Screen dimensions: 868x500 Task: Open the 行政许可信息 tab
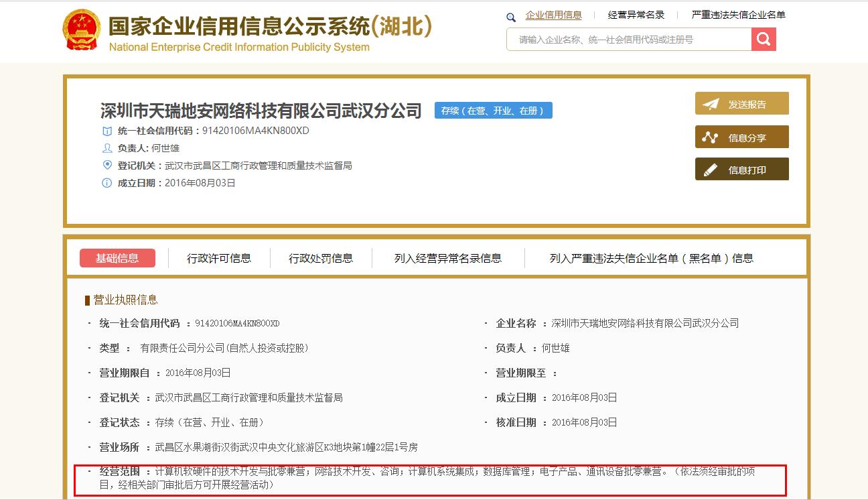[x=219, y=258]
